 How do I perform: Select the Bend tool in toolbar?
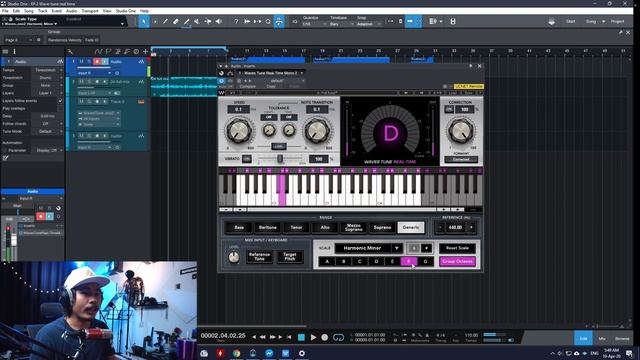[x=208, y=21]
